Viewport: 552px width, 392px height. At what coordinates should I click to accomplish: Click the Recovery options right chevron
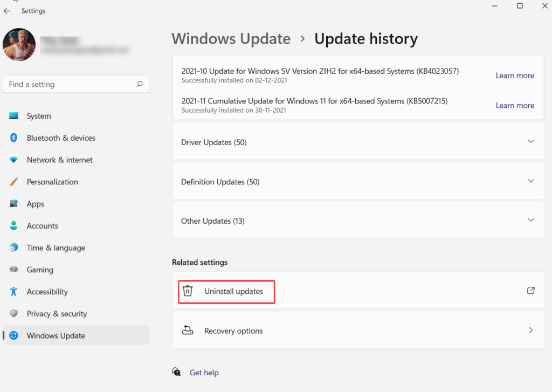pos(531,330)
